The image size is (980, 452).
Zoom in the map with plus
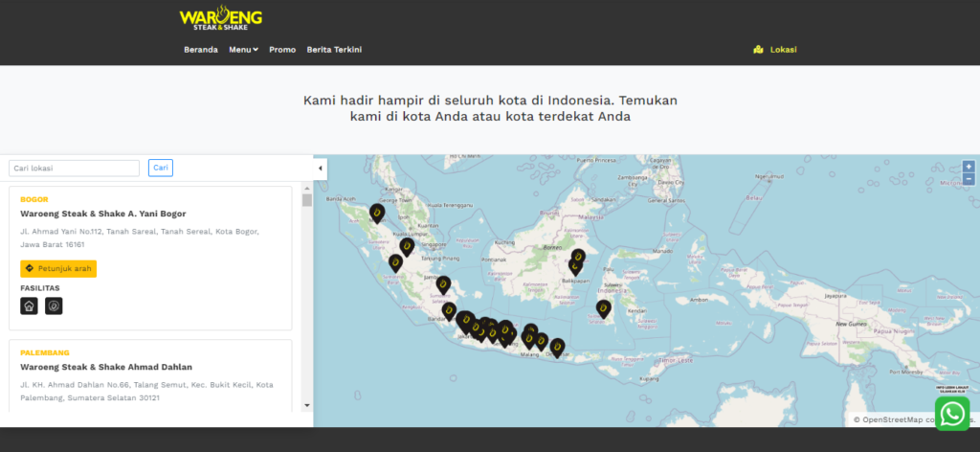969,167
